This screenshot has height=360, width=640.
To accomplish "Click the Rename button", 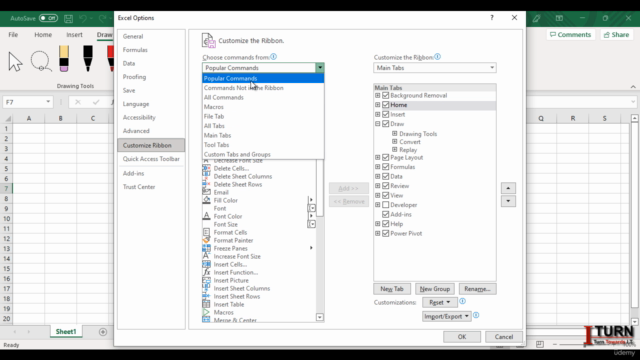I will click(x=477, y=289).
